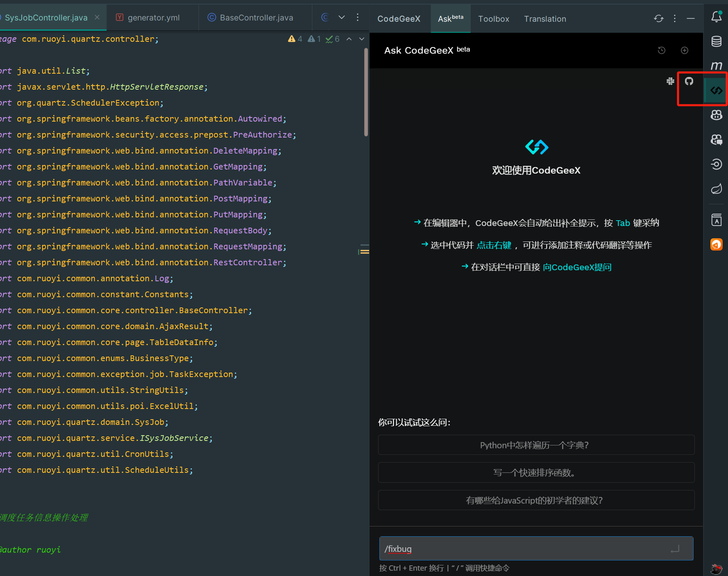
Task: Open the Toolbox tab
Action: [x=494, y=19]
